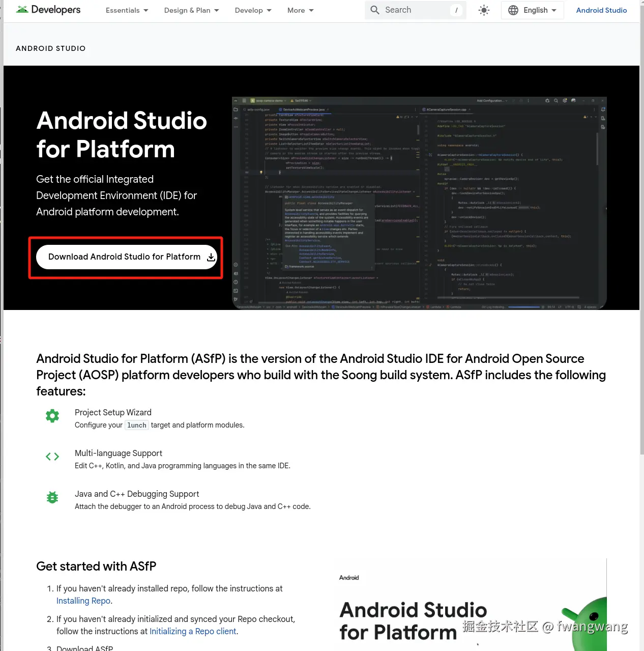Open the English language selector
The height and width of the screenshot is (651, 644).
532,10
